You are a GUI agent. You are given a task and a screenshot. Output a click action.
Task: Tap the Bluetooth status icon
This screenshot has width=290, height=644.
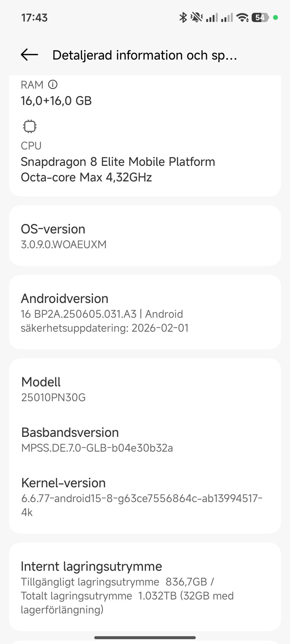coord(183,18)
